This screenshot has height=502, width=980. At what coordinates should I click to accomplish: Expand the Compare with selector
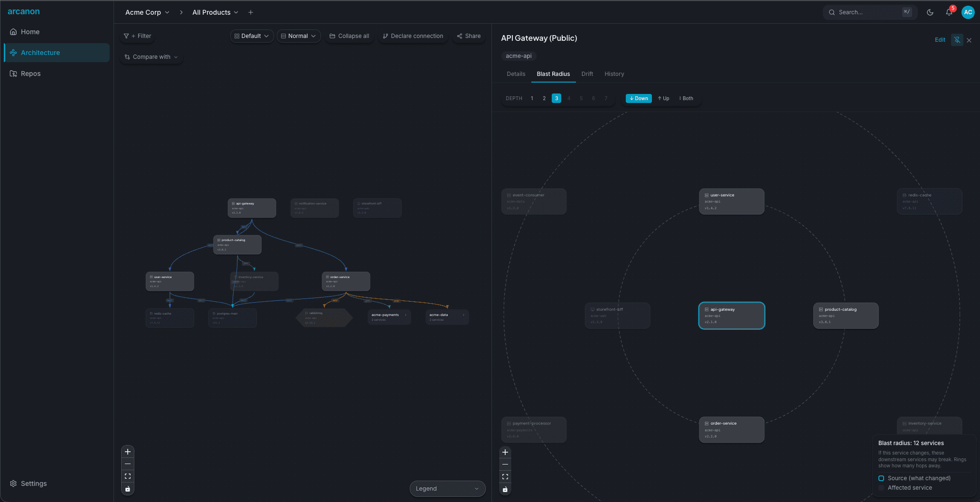click(151, 56)
